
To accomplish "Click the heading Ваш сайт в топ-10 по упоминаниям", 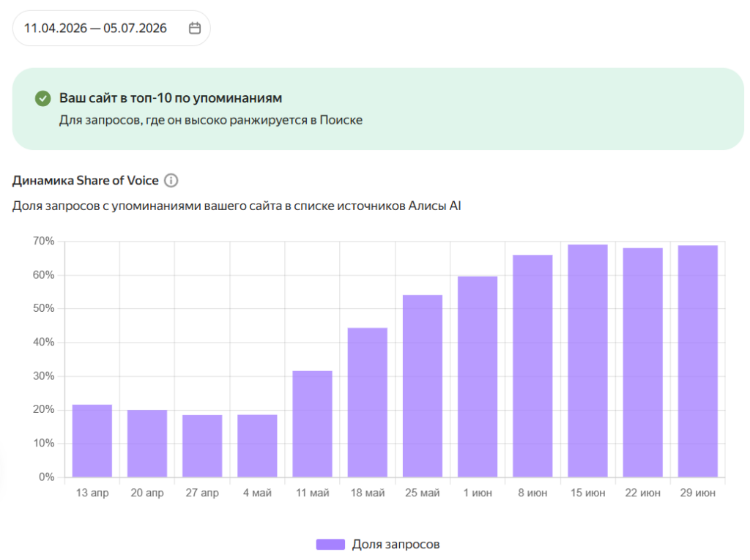I will pos(171,98).
